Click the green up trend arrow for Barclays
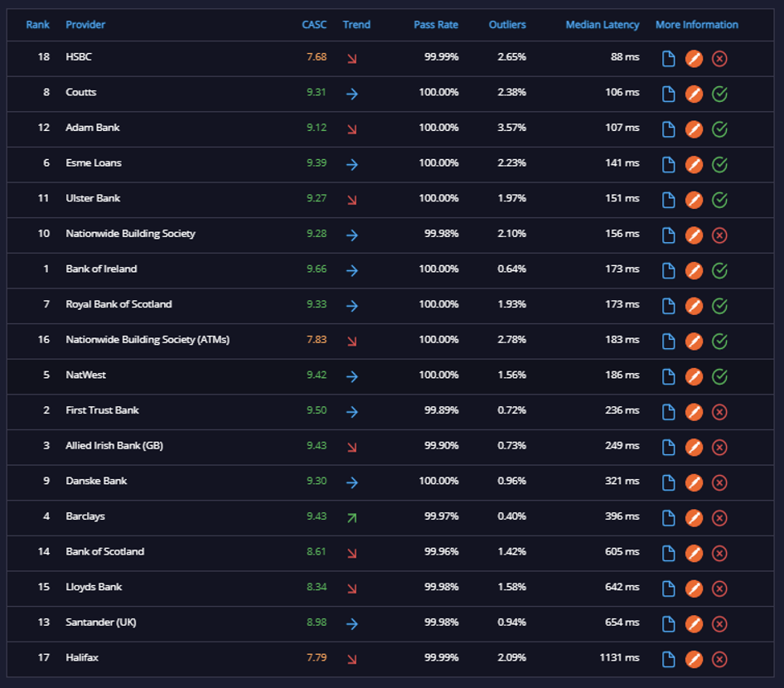 [352, 518]
